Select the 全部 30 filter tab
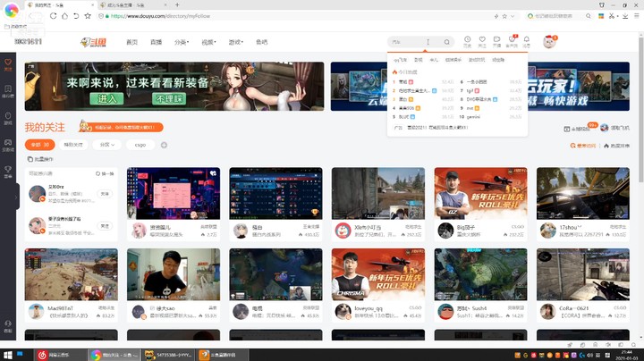This screenshot has width=644, height=361. (40, 145)
